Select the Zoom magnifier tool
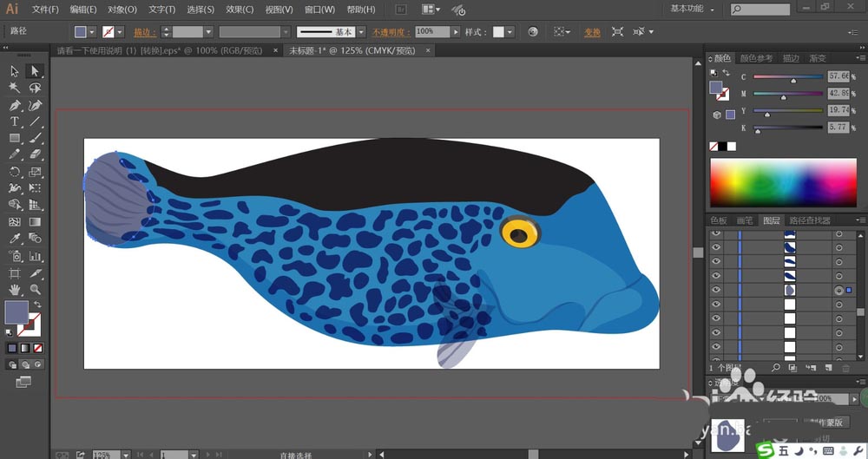 point(36,290)
